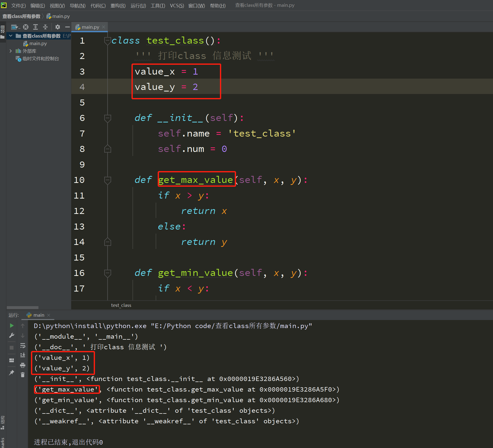This screenshot has height=448, width=493.
Task: Hide the Project panel with minus icon
Action: pos(67,27)
